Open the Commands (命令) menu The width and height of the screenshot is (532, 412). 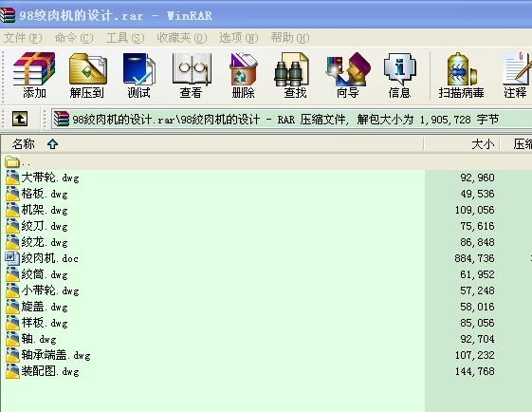point(74,38)
